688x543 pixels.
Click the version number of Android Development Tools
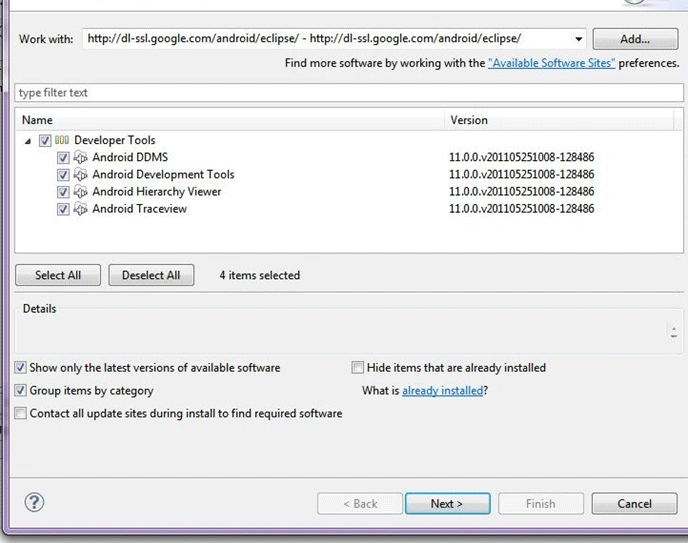(x=521, y=174)
